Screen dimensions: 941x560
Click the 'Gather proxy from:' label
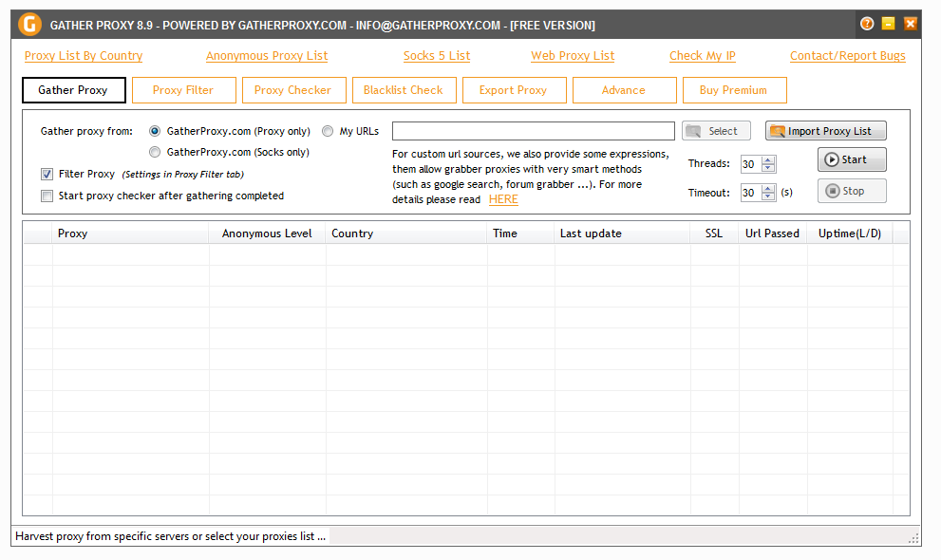pos(86,131)
